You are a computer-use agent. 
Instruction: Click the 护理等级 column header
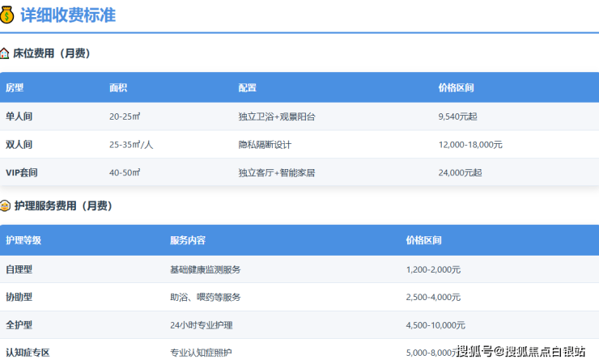click(23, 240)
